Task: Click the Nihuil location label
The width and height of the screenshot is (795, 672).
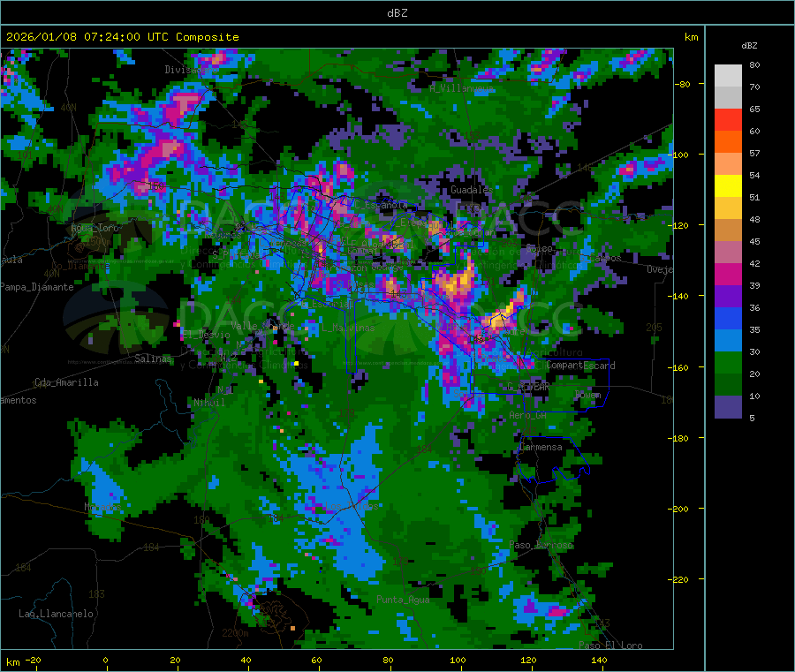Action: point(208,403)
